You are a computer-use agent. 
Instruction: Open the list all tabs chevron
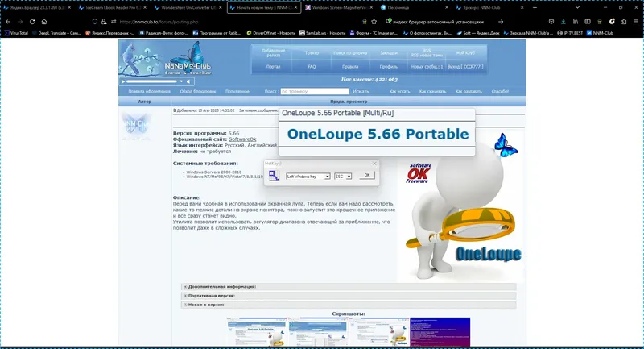coord(577,7)
